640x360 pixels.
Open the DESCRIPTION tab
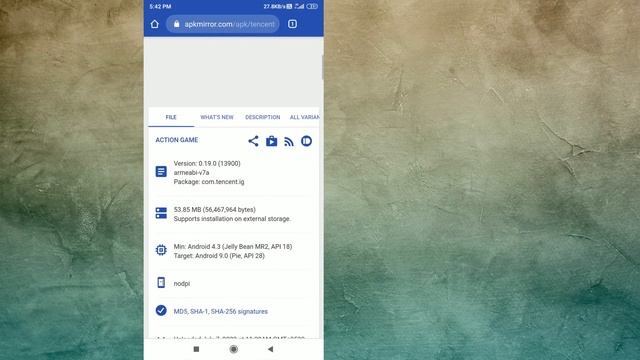pos(262,117)
